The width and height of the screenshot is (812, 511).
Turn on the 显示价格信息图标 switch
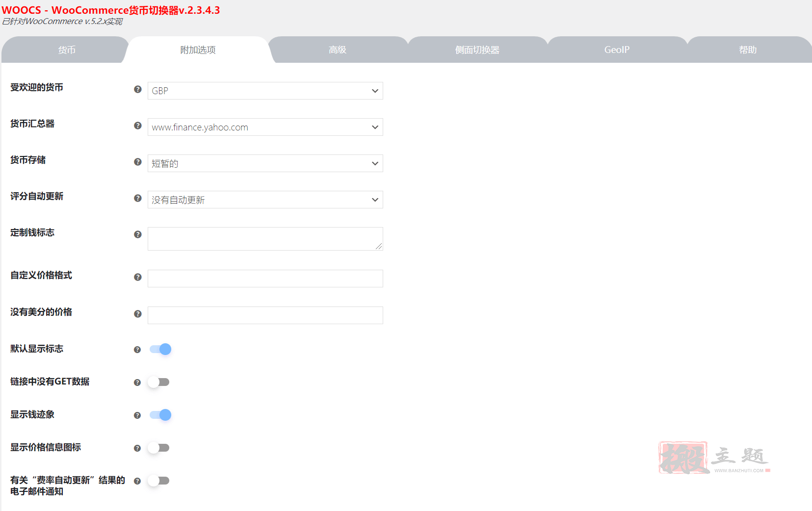[159, 448]
